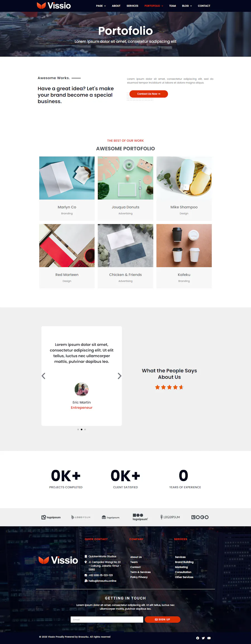This screenshot has width=251, height=644.
Task: Open the Twitter icon in footer
Action: 203,638
